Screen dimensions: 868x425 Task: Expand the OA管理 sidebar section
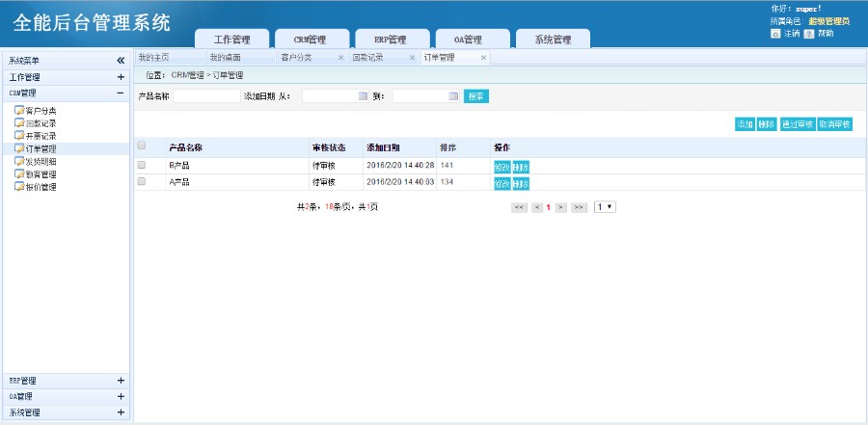(121, 396)
